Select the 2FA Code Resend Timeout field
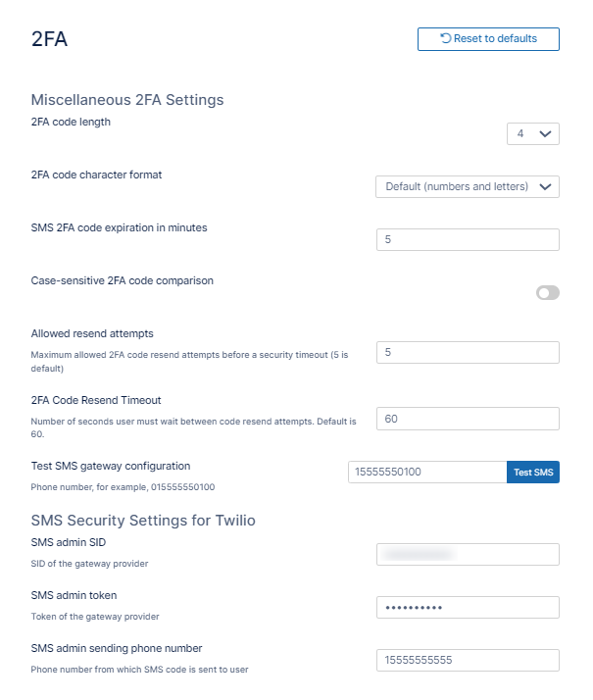The image size is (593, 700). (467, 419)
